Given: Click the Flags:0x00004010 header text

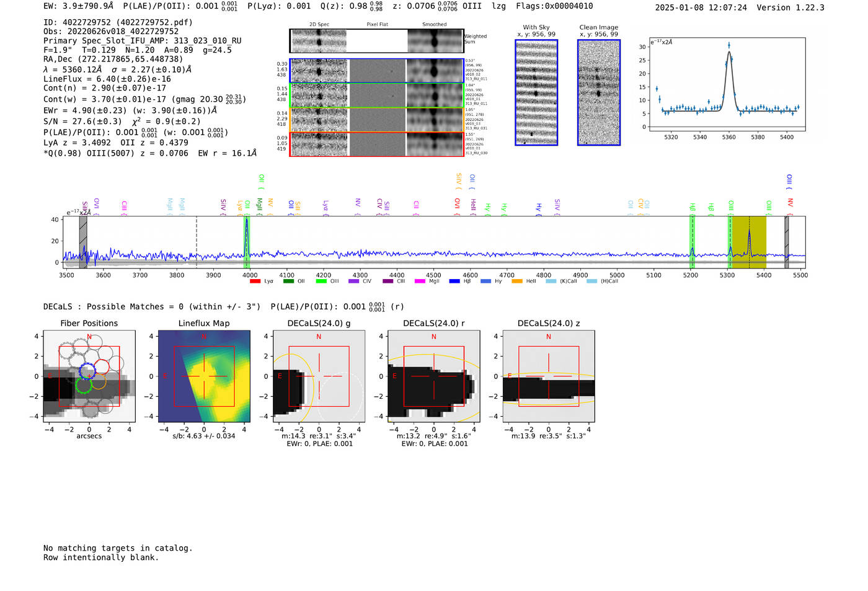Looking at the screenshot, I should (x=554, y=6).
